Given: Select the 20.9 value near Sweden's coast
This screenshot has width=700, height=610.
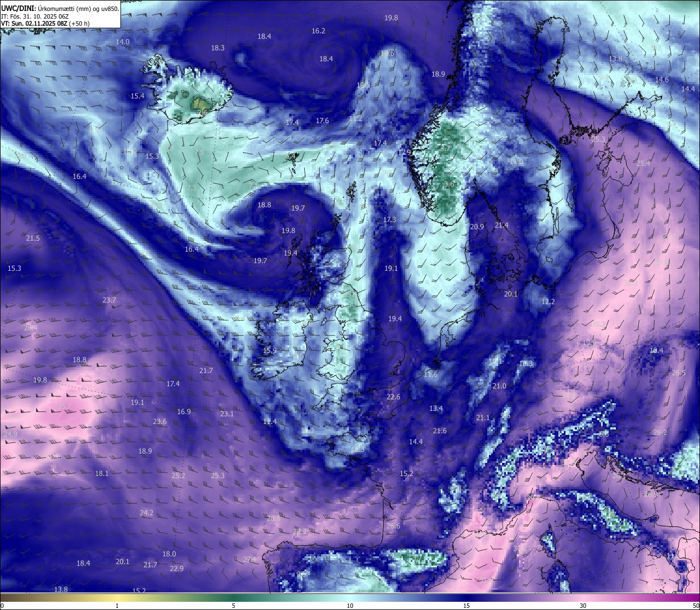Looking at the screenshot, I should (477, 227).
